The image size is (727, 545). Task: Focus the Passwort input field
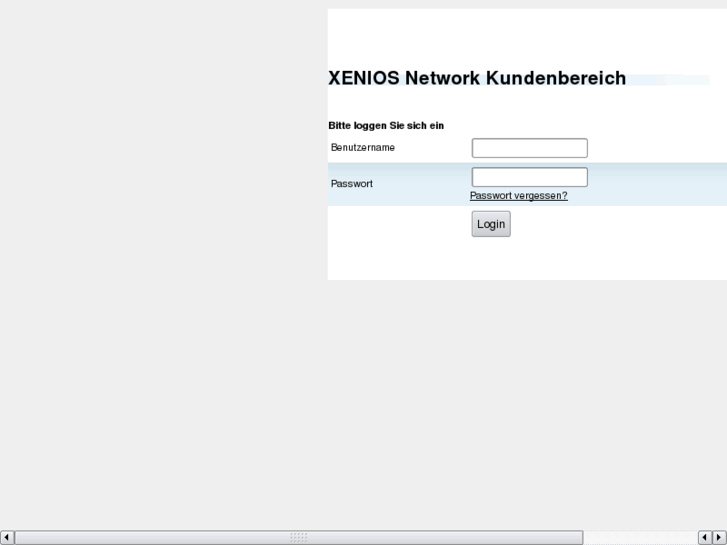pyautogui.click(x=529, y=177)
